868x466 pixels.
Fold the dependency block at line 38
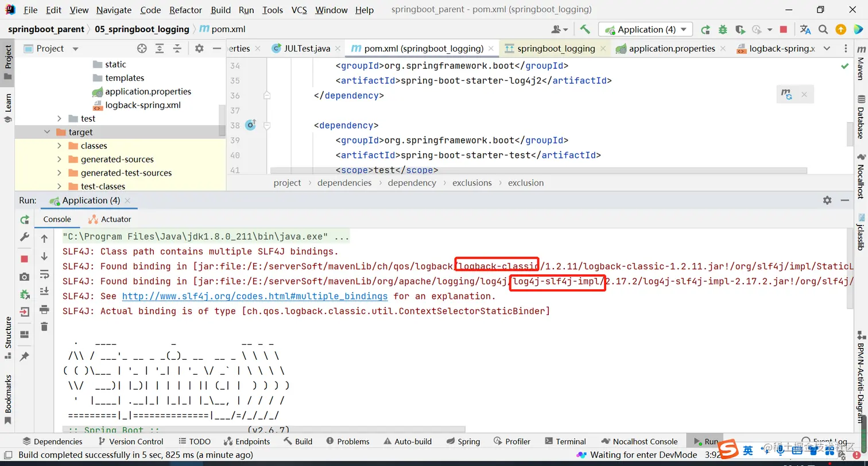pyautogui.click(x=267, y=125)
